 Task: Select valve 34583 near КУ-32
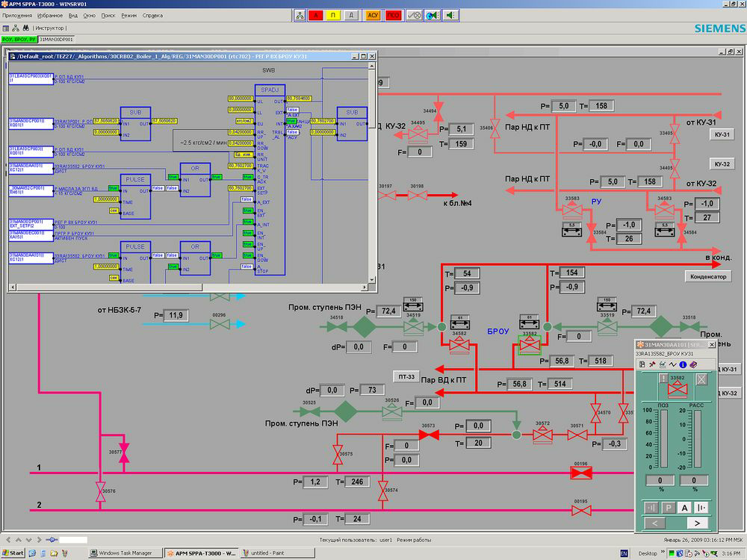pos(664,210)
